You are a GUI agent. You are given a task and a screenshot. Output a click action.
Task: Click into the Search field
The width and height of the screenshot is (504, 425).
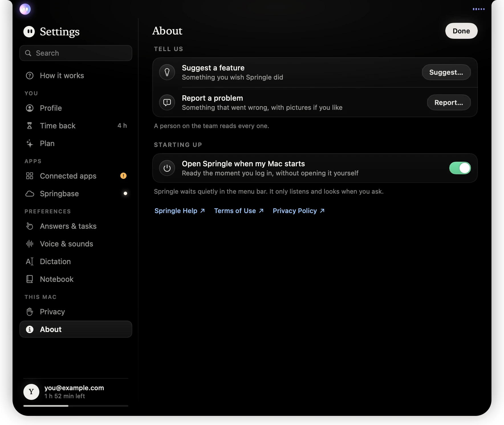(76, 53)
